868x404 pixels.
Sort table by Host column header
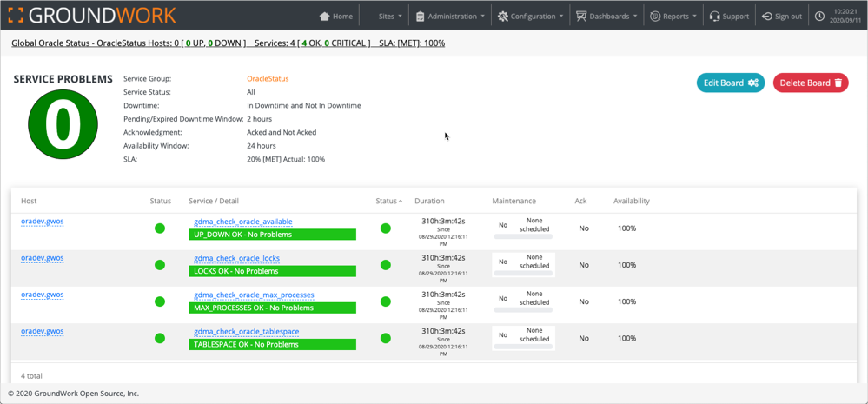pyautogui.click(x=29, y=201)
